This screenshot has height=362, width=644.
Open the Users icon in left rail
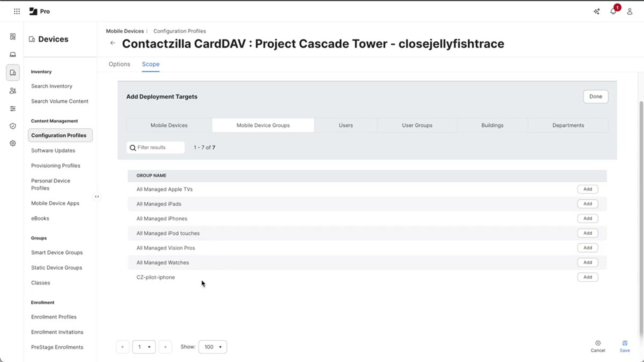[13, 91]
